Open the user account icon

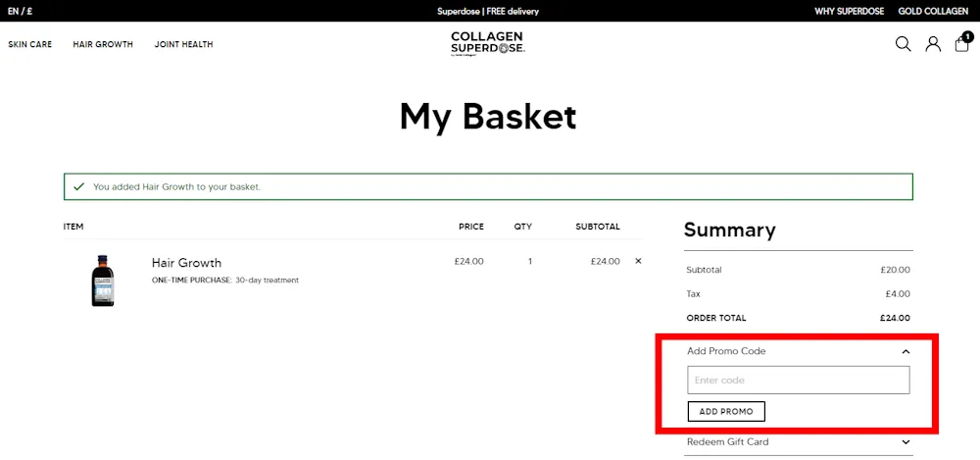[x=933, y=44]
